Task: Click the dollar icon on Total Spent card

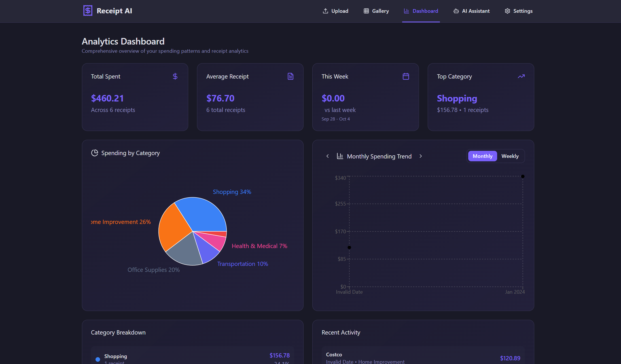Action: [x=175, y=76]
